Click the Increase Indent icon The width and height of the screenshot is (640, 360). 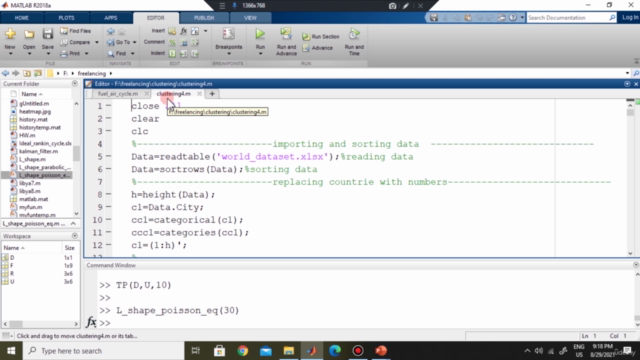184,53
